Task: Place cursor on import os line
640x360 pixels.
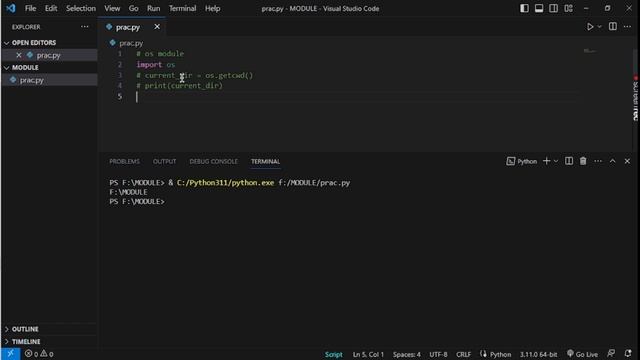Action: (x=156, y=64)
